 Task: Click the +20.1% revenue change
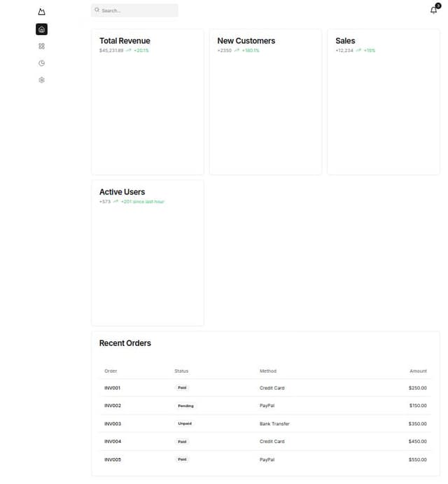pos(141,50)
